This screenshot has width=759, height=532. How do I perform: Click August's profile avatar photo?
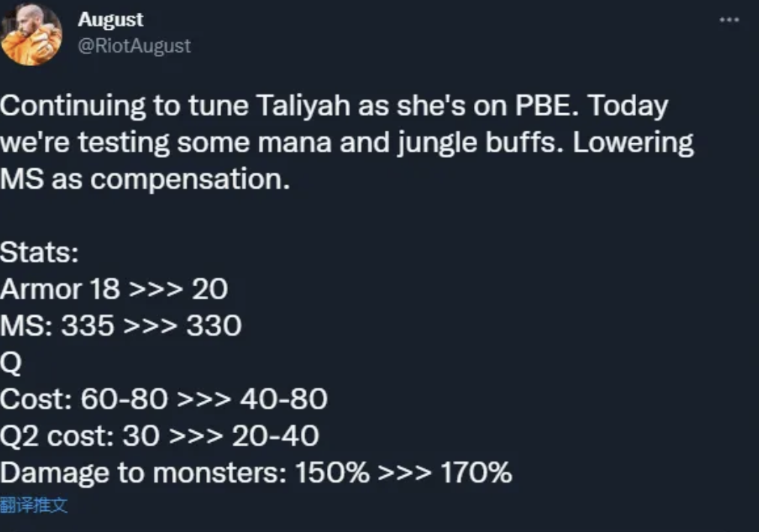click(x=31, y=34)
